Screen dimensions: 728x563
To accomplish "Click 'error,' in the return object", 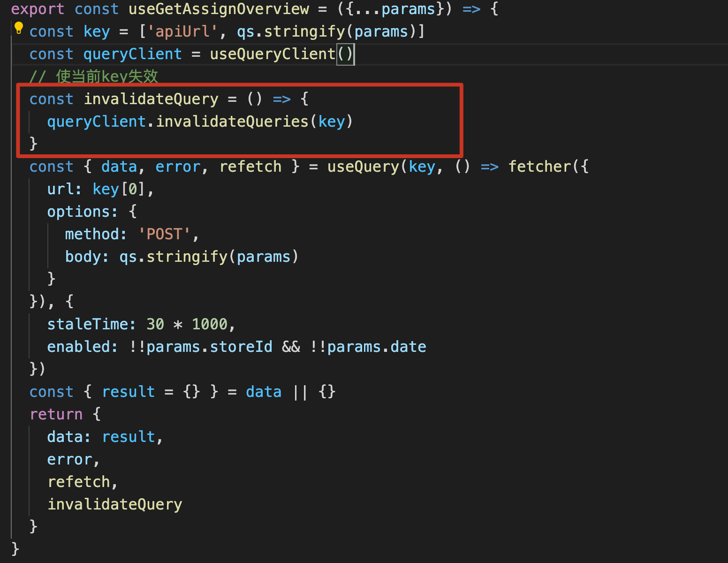I will click(x=73, y=459).
